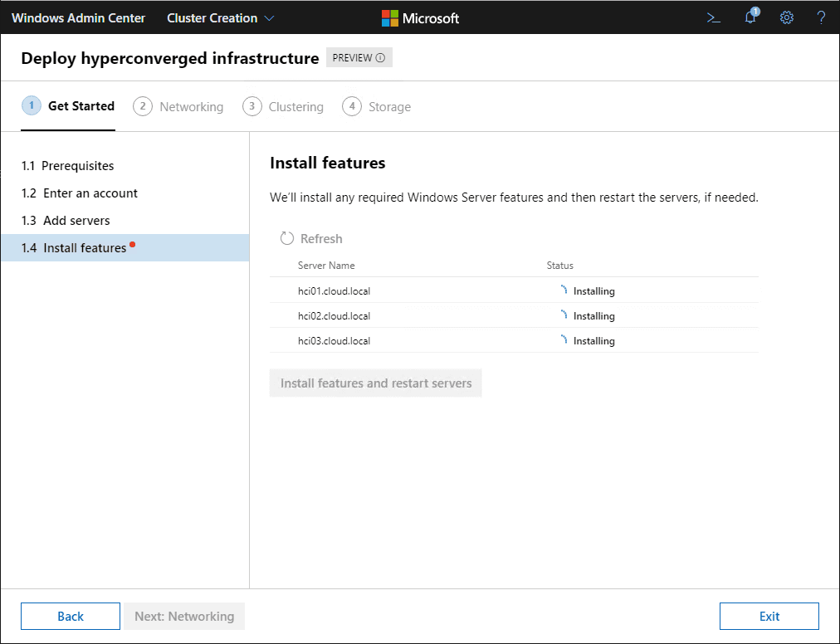Click the Back button
This screenshot has height=644, width=840.
coord(71,616)
